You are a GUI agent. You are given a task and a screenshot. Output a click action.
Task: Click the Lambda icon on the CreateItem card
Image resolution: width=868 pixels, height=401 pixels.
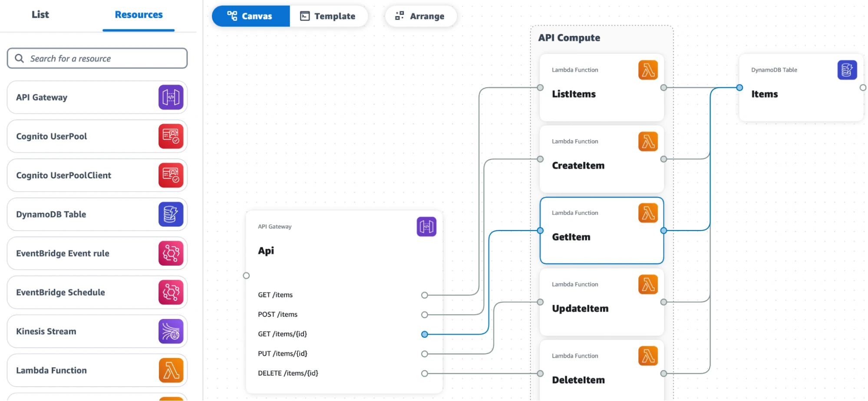648,141
